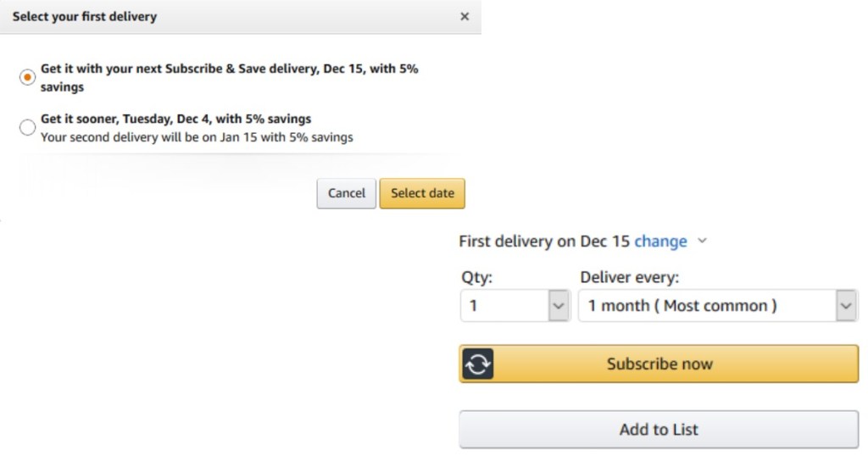The width and height of the screenshot is (868, 456).
Task: Open the Deliver every dropdown arrow
Action: click(x=846, y=306)
